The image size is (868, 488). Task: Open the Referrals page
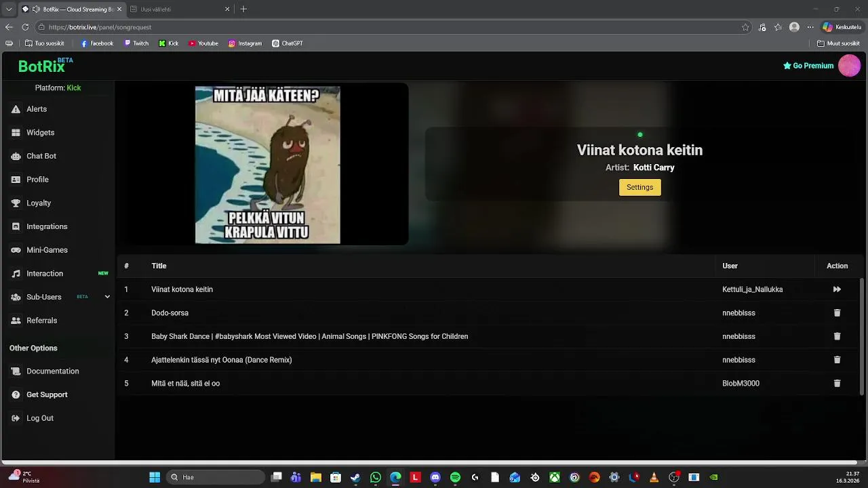pos(41,321)
